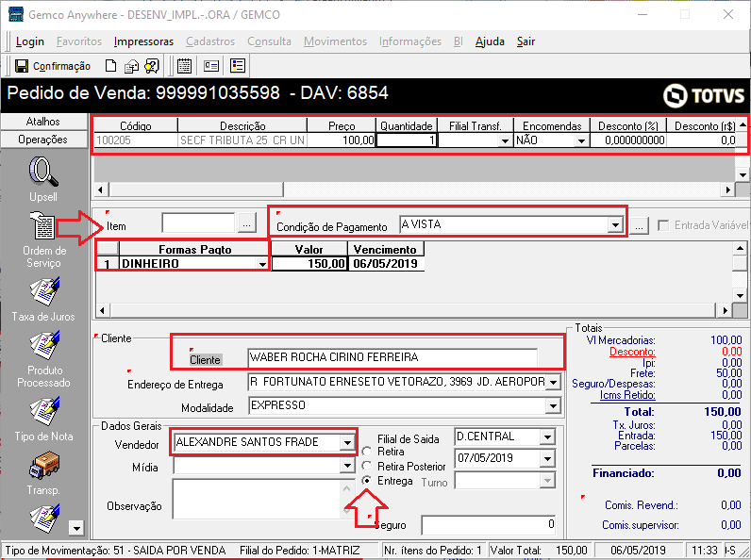Click the ID card toolbar icon
The image size is (751, 560).
tap(211, 66)
